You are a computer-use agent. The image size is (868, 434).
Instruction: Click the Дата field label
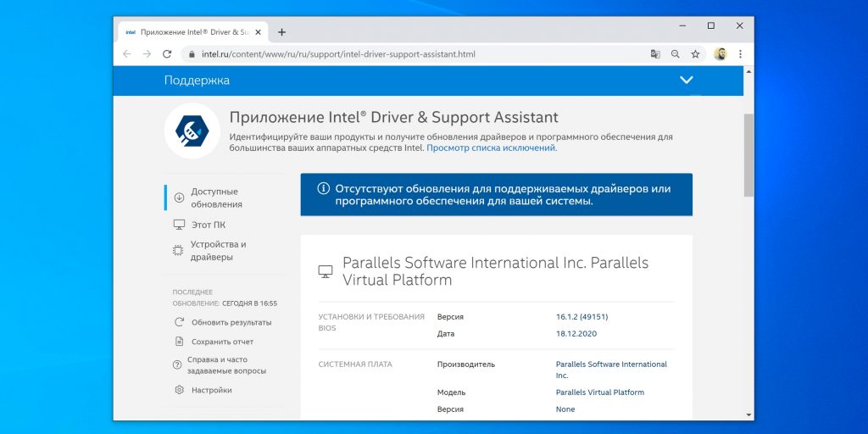click(x=446, y=334)
